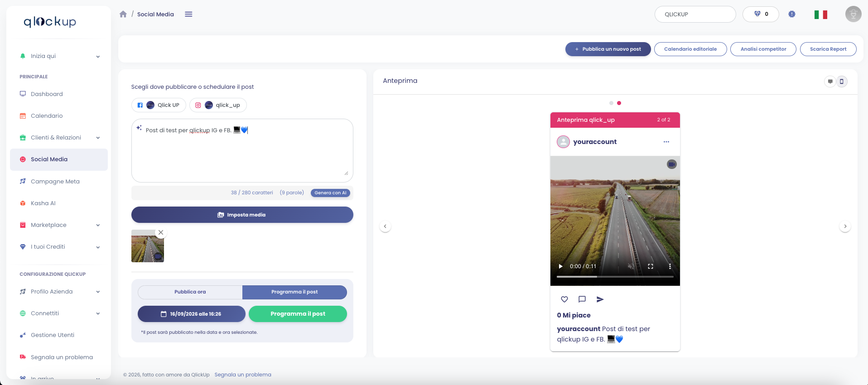Expand Inizia qui menu

(x=59, y=56)
